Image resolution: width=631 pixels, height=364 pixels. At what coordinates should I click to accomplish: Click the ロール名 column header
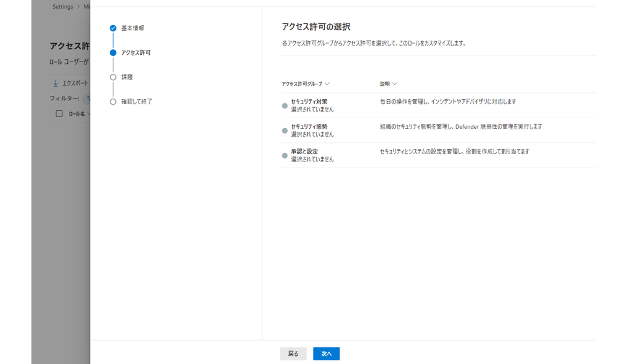click(x=77, y=114)
